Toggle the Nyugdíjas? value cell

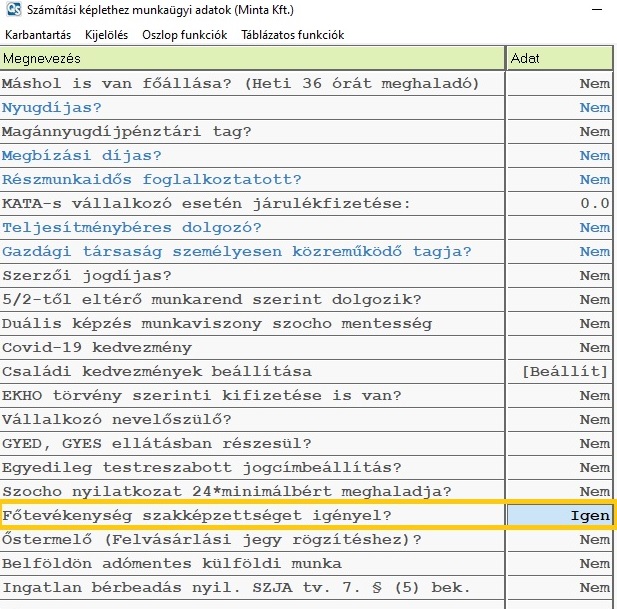click(x=560, y=107)
